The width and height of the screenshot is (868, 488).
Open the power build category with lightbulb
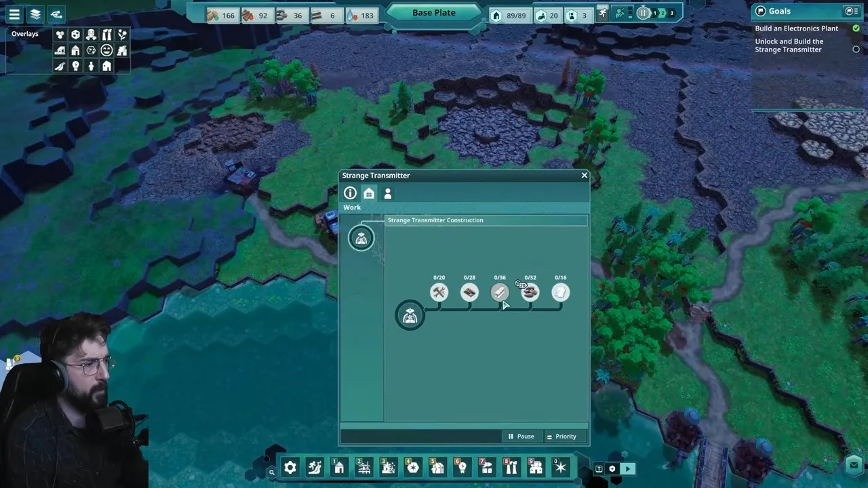click(462, 467)
